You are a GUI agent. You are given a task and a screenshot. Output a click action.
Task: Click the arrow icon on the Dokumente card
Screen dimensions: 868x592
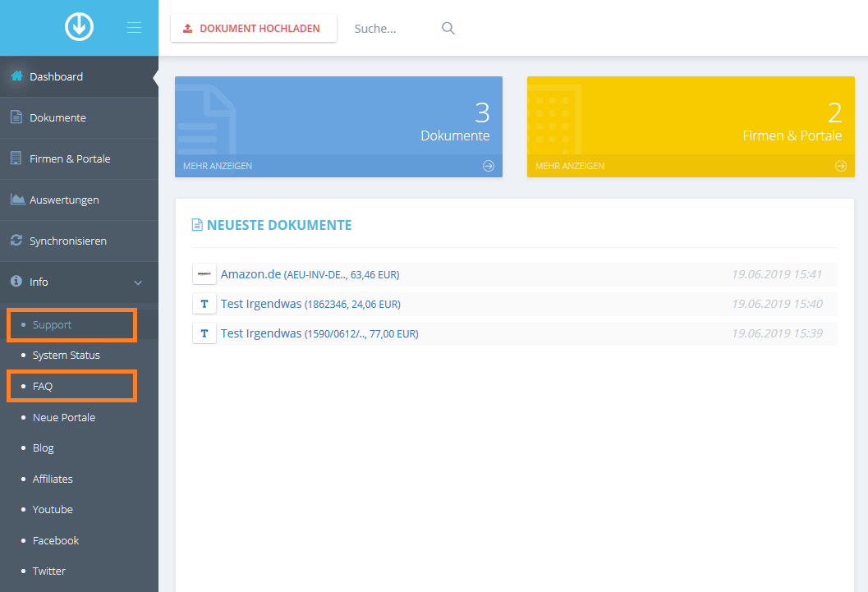pyautogui.click(x=489, y=166)
